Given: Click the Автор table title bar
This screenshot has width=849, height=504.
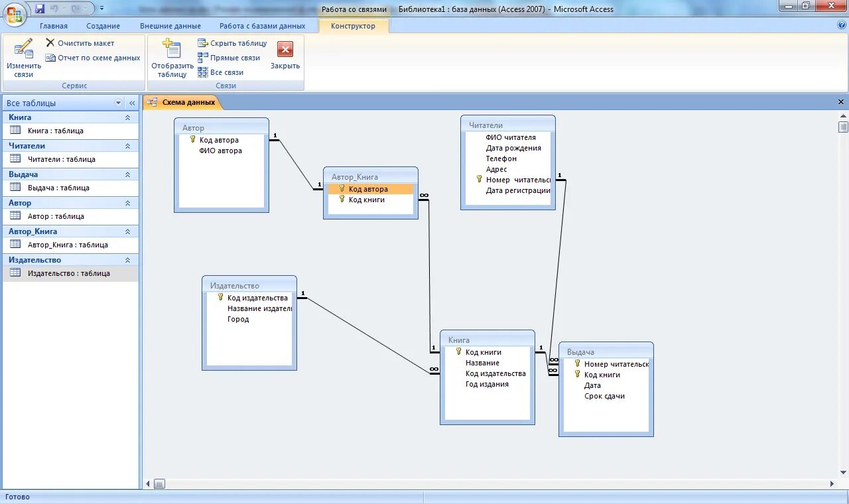Looking at the screenshot, I should tap(222, 127).
